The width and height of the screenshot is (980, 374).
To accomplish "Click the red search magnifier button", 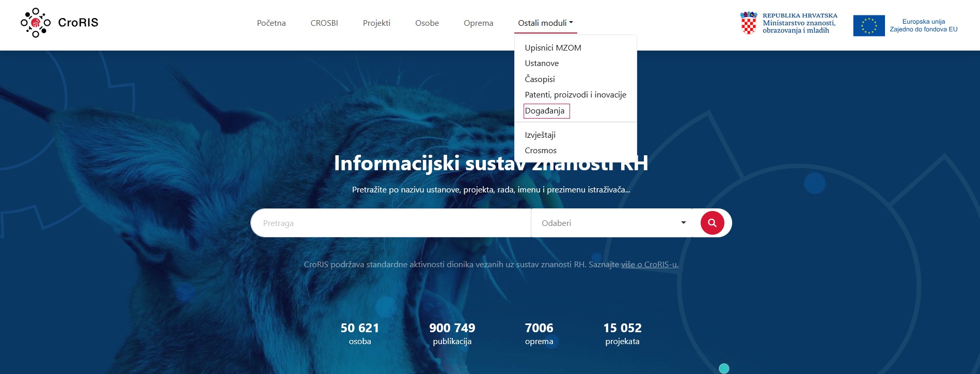I will (x=712, y=223).
